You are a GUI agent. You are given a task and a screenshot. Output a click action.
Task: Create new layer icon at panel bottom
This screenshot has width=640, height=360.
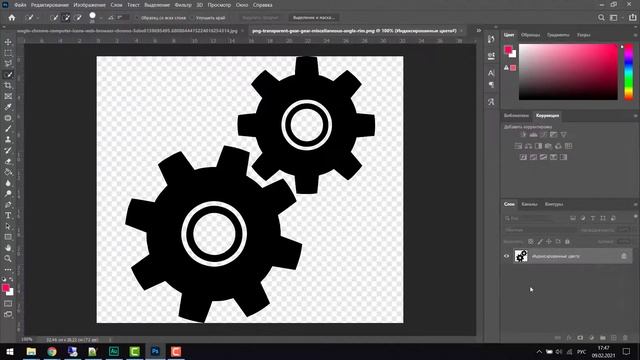coord(614,338)
